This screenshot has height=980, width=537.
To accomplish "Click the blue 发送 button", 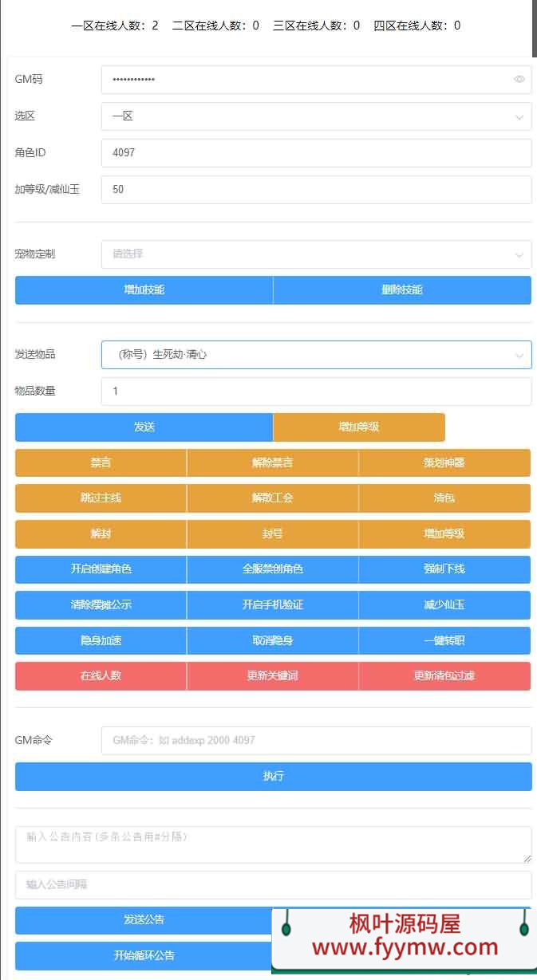I will (x=144, y=427).
